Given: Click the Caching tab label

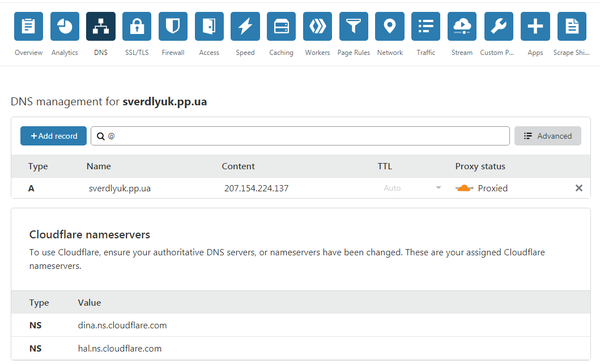Looking at the screenshot, I should point(281,53).
